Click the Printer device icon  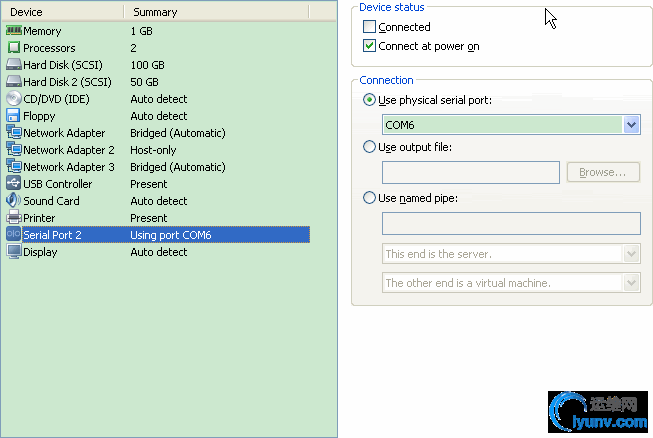click(x=14, y=217)
